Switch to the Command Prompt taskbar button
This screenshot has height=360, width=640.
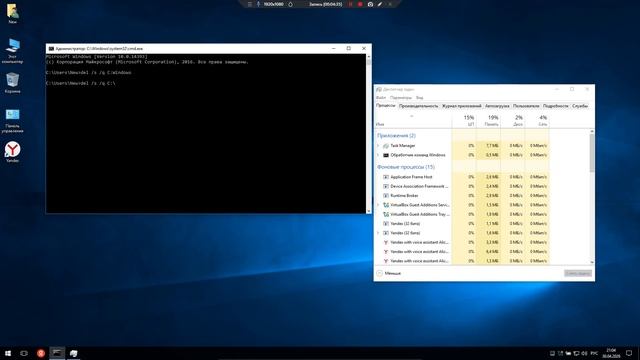click(x=57, y=353)
